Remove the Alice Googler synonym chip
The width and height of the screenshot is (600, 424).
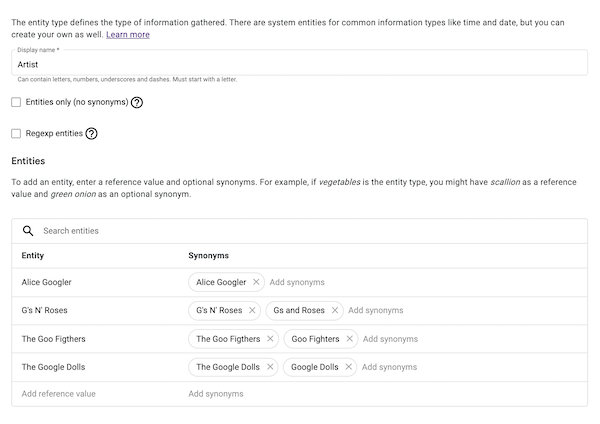click(x=256, y=283)
